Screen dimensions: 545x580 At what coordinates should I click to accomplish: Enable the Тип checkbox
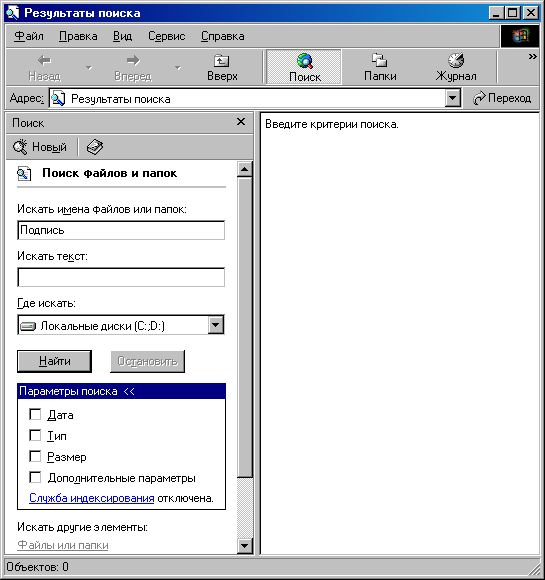click(x=35, y=435)
